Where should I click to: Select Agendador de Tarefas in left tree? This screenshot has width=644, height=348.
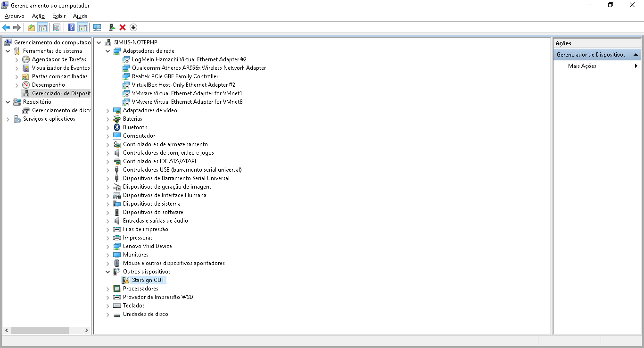[x=59, y=59]
